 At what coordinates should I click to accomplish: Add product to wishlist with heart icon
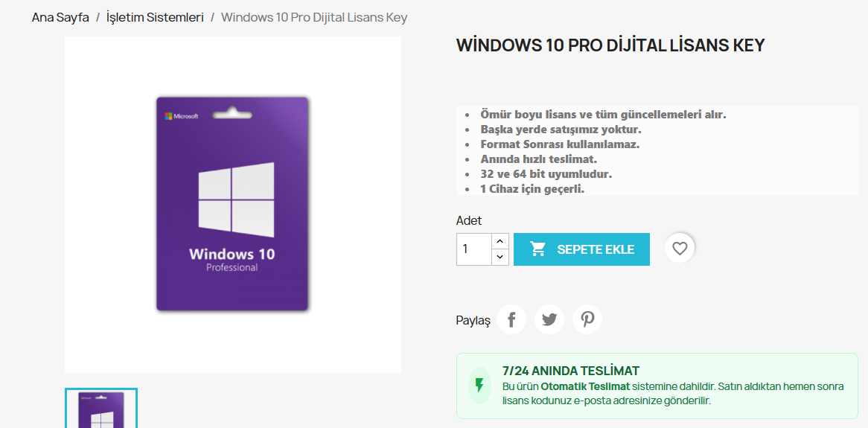pyautogui.click(x=679, y=249)
